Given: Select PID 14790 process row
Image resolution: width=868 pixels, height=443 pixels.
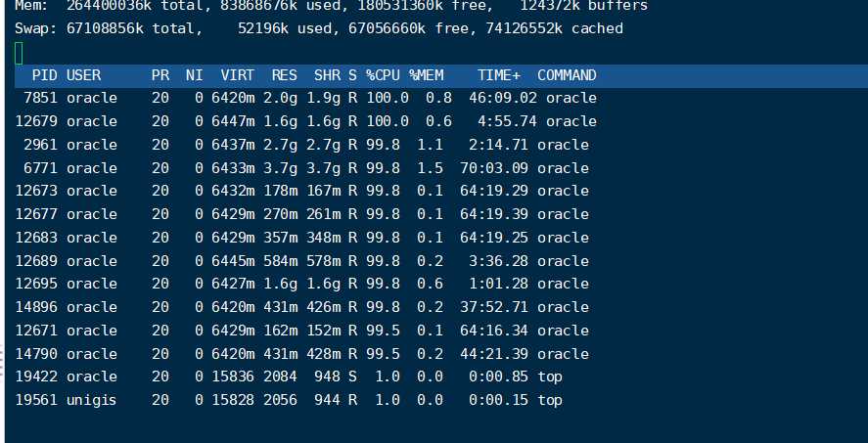Looking at the screenshot, I should (x=301, y=354).
